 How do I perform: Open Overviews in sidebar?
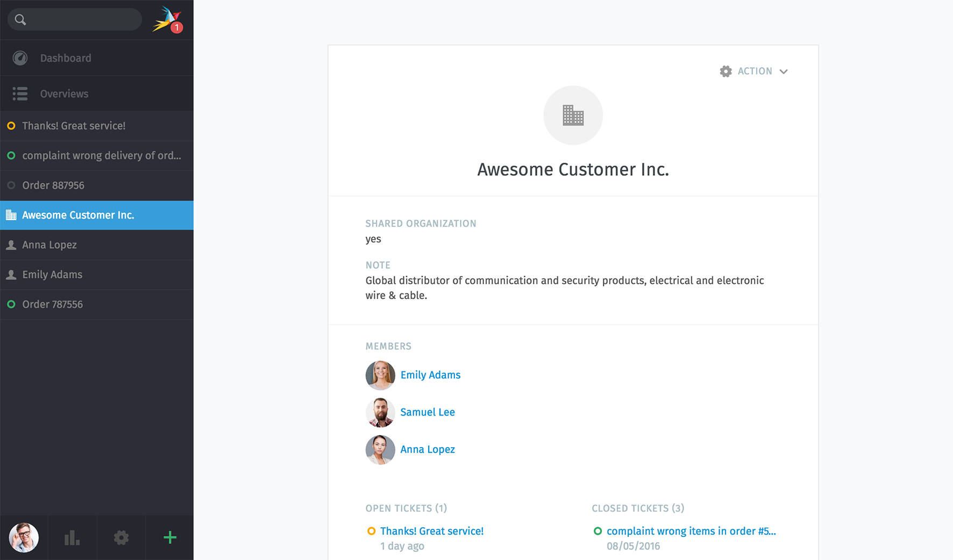(x=64, y=94)
